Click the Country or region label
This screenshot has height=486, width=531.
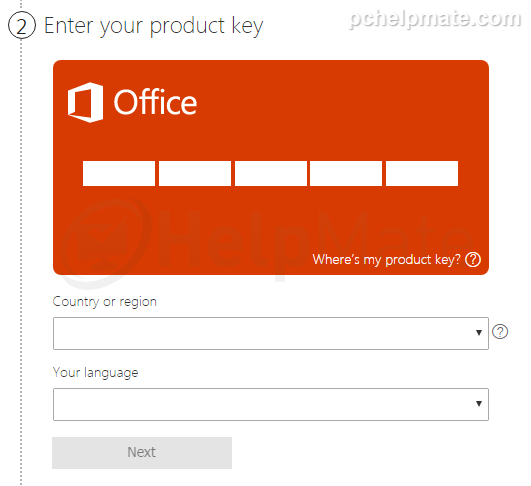pos(105,301)
